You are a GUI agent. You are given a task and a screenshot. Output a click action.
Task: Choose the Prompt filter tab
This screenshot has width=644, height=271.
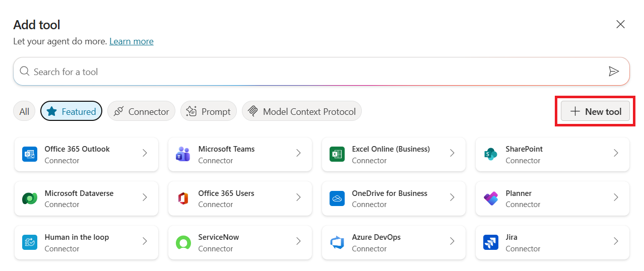(209, 111)
